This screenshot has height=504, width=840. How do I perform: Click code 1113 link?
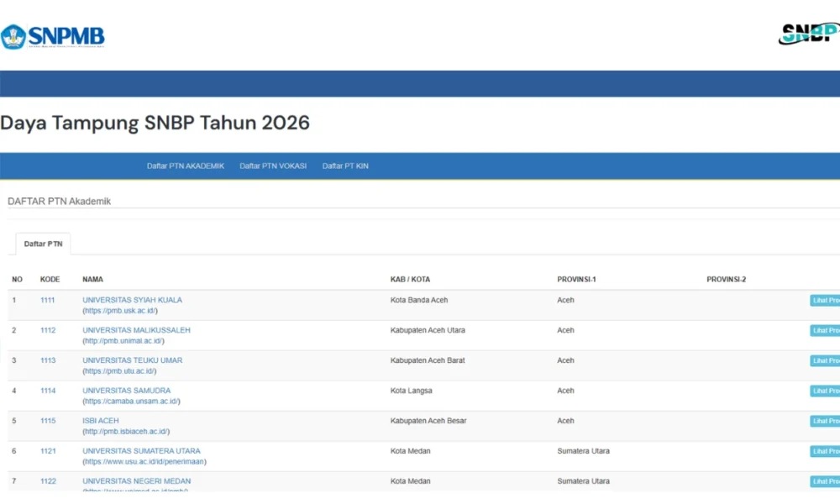[48, 360]
